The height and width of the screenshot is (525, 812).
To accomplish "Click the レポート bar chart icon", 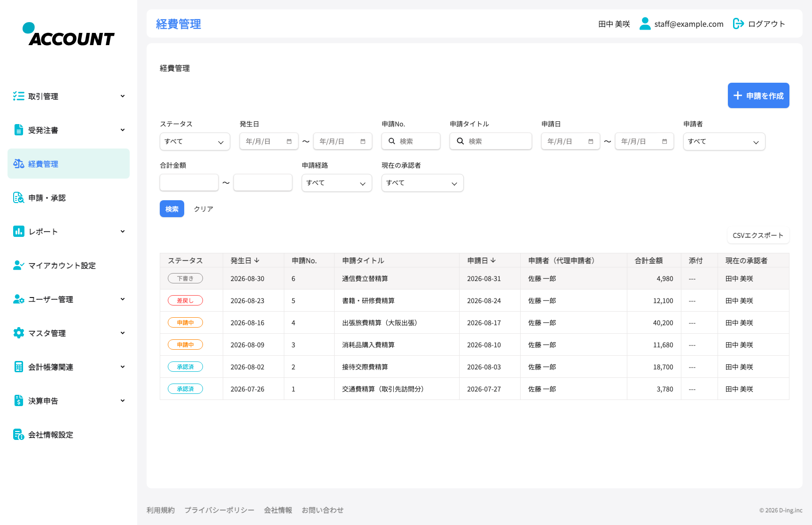I will tap(19, 231).
